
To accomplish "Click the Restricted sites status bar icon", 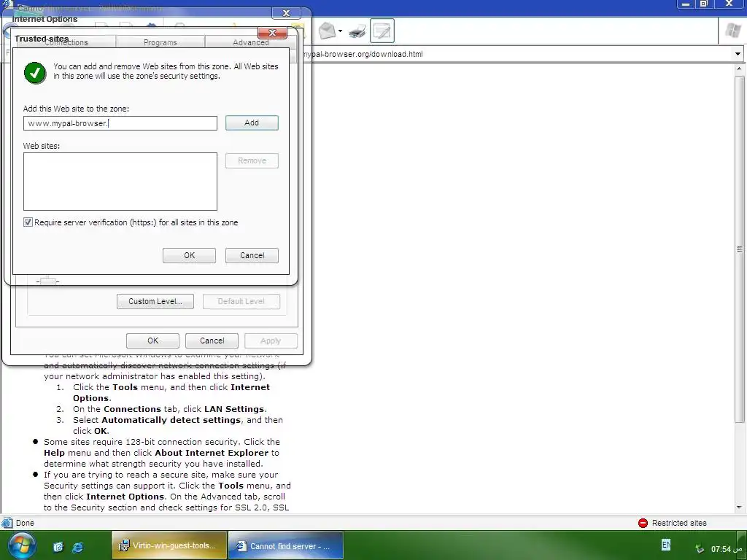I will coord(643,523).
